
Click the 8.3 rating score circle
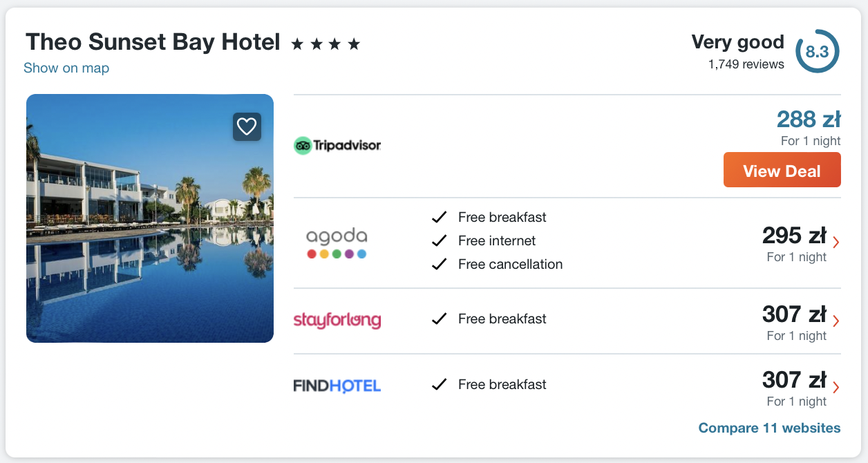pos(817,52)
